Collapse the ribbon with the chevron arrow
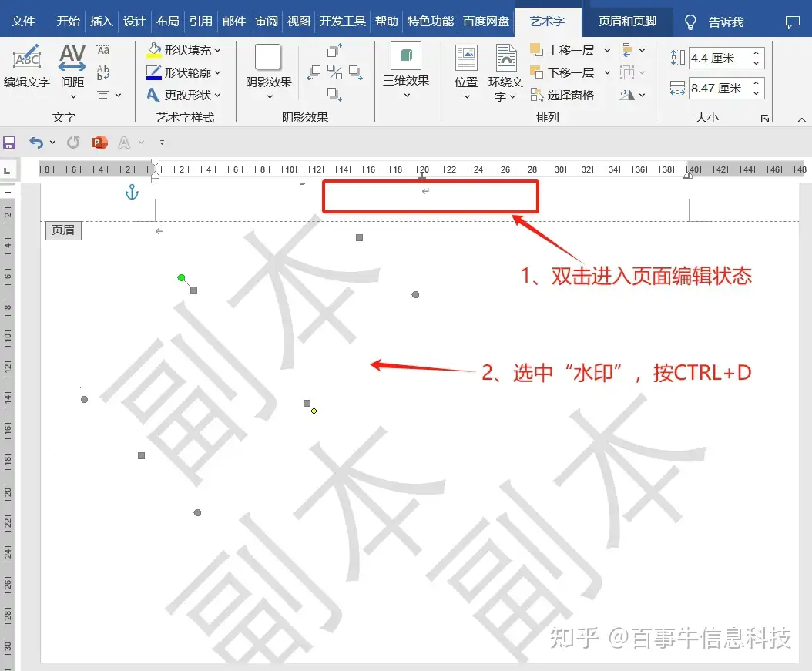This screenshot has width=812, height=671. [x=801, y=119]
